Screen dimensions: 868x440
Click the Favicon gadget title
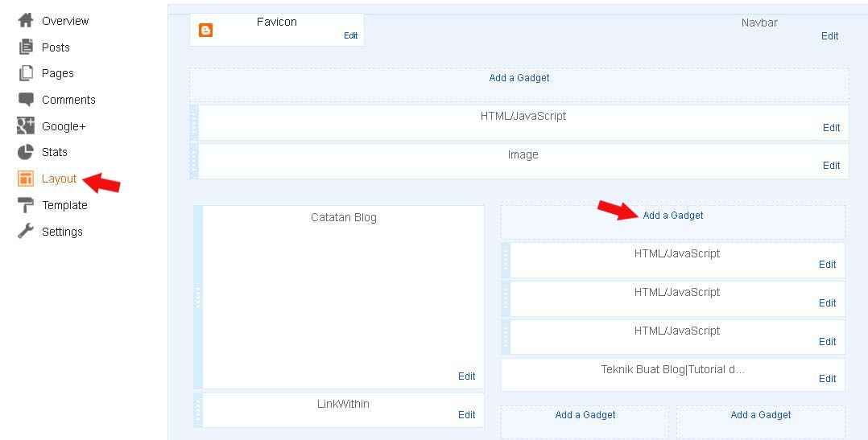point(277,22)
